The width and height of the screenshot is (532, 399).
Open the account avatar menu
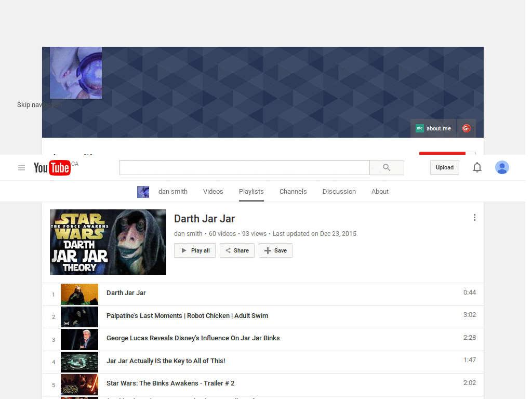coord(502,168)
